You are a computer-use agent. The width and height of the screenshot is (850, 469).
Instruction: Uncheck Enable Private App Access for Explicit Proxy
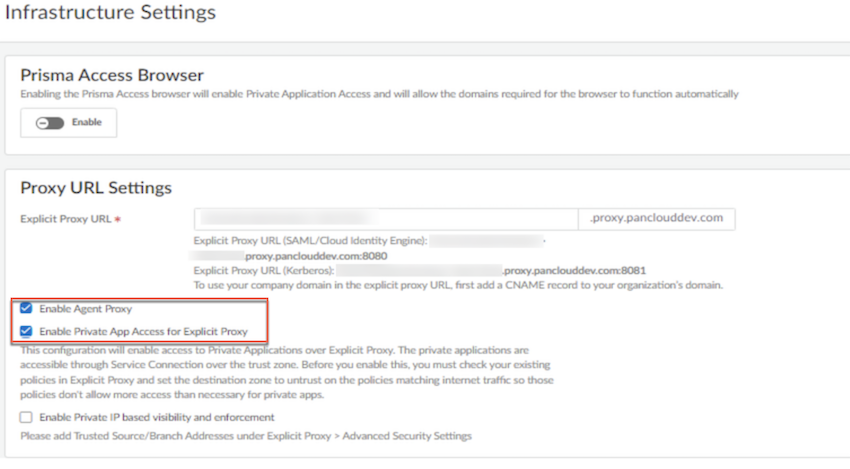pyautogui.click(x=26, y=331)
